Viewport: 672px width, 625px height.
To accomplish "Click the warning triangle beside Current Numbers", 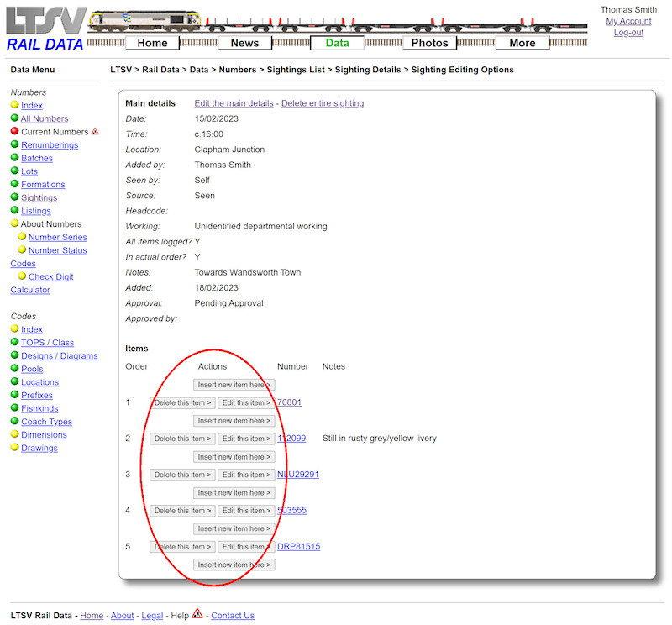I will click(94, 131).
